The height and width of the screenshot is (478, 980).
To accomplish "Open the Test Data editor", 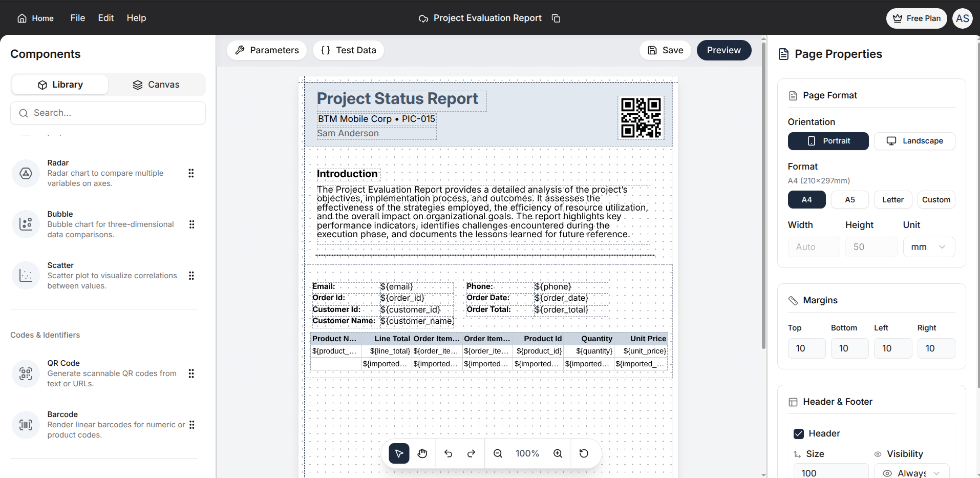I will (x=348, y=50).
